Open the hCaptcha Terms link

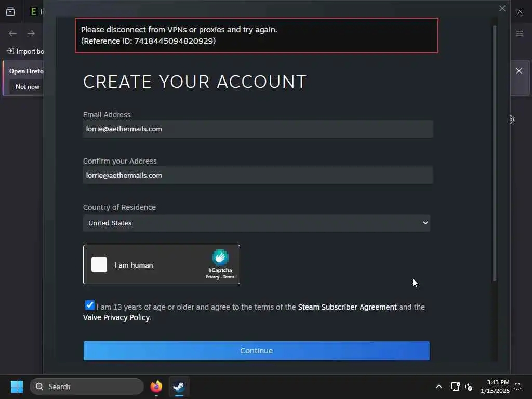click(229, 277)
